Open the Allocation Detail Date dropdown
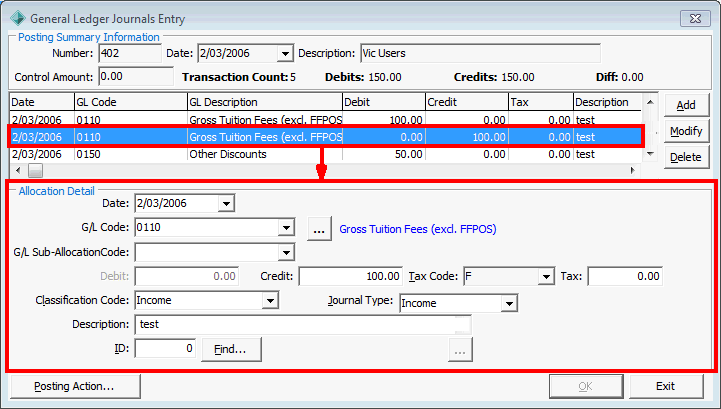Image resolution: width=721 pixels, height=409 pixels. coord(226,203)
